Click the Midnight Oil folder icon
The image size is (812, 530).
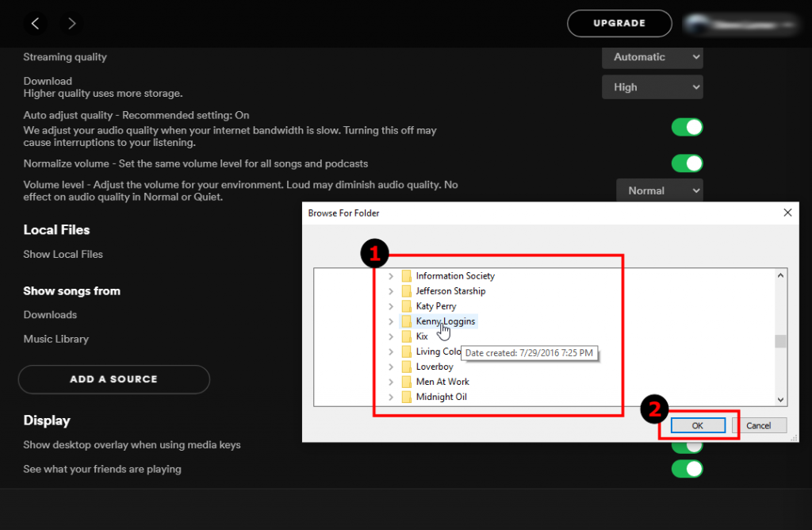(x=407, y=397)
